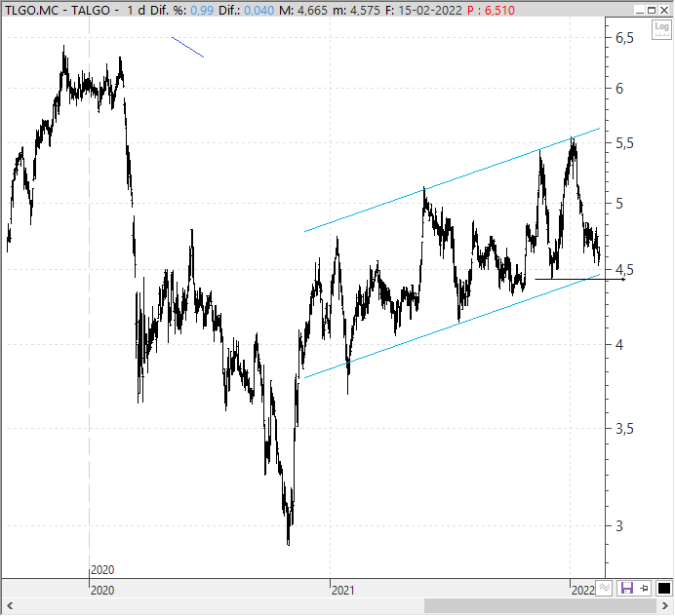
Task: Maximize the TALGO chart window
Action: [652, 10]
